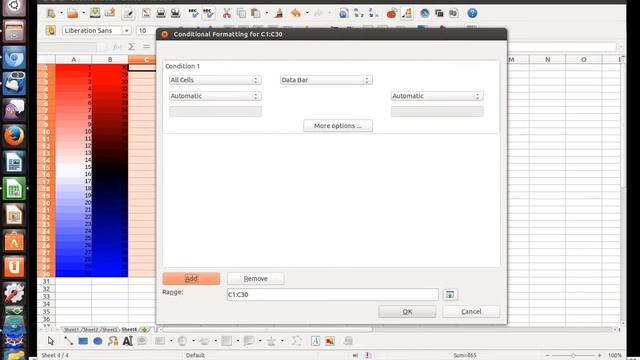This screenshot has height=360, width=640.
Task: Open Chromium browser from the launcher
Action: pos(14,57)
